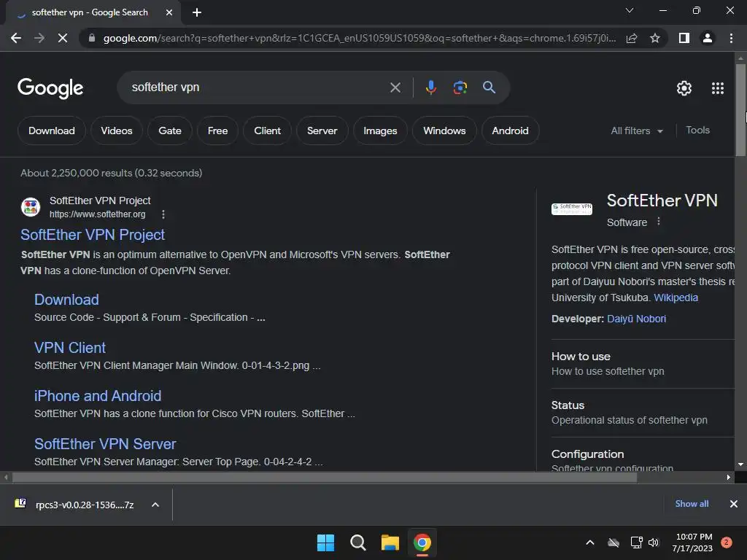Screen dimensions: 747x560
Task: Open the How to use suggestion
Action: (x=643, y=364)
